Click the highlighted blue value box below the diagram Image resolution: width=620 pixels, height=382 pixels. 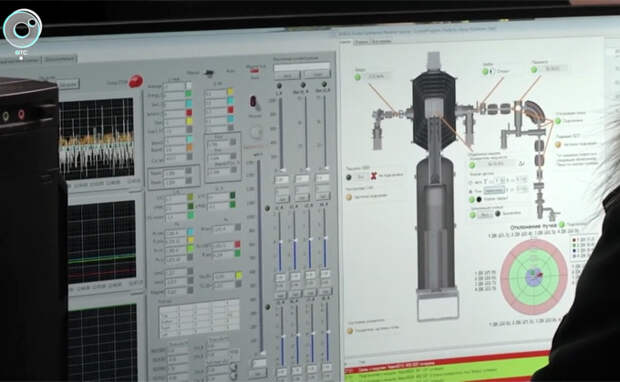click(495, 190)
